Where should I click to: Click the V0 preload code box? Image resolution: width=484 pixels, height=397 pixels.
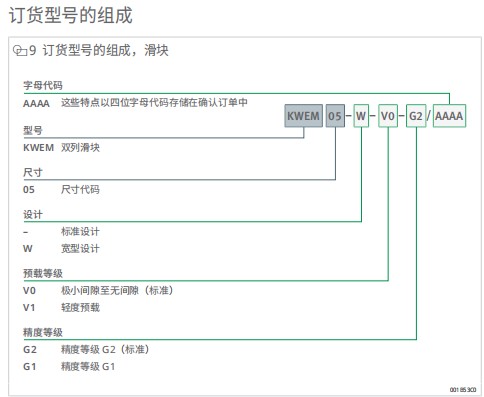click(388, 116)
